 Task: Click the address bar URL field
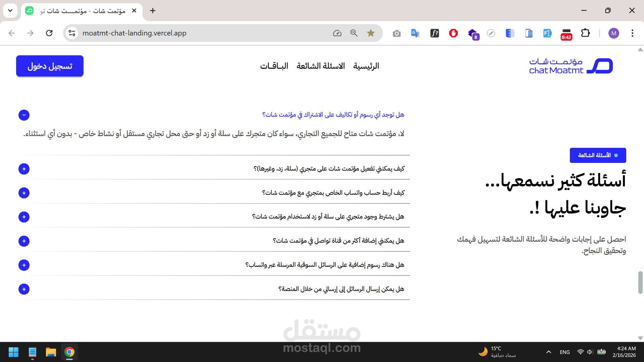[x=201, y=33]
